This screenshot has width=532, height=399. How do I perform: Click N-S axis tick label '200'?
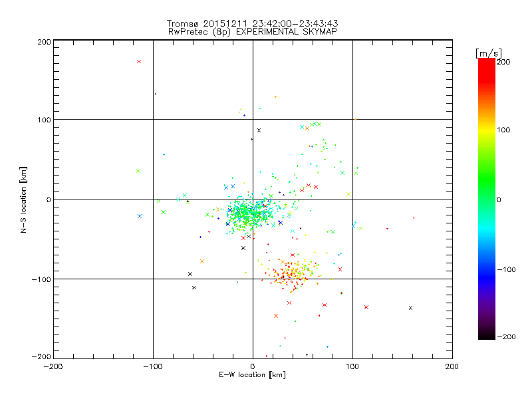pyautogui.click(x=44, y=42)
